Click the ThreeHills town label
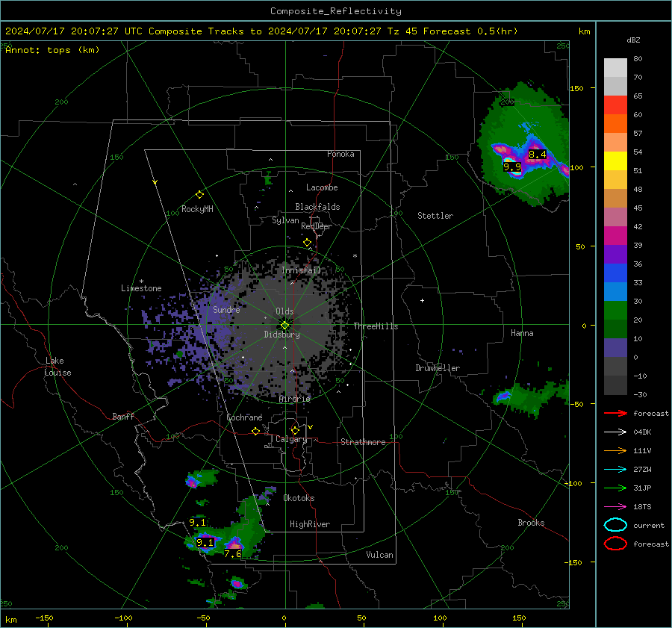 [376, 326]
